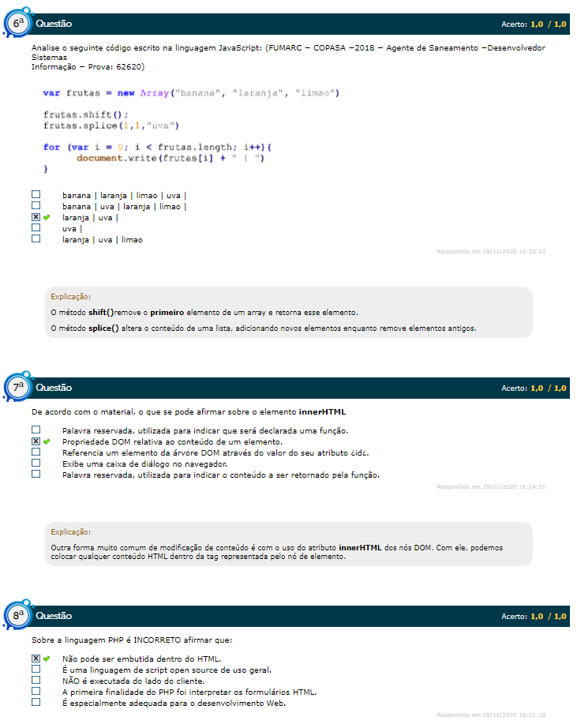Screen dimensions: 577x728
Task: Click question 7 'Respondido em' timestamp
Action: pos(491,486)
